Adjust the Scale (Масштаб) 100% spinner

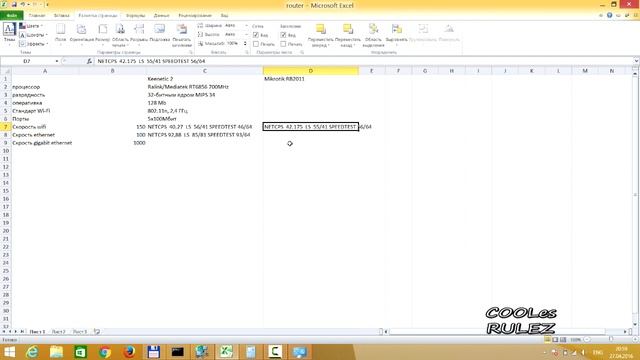tap(245, 43)
